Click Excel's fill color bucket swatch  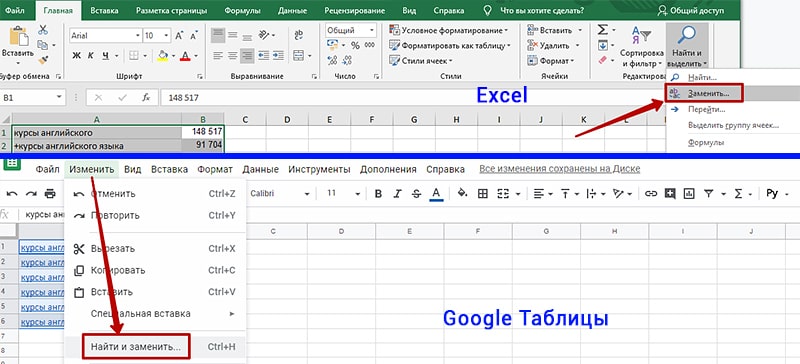click(163, 56)
